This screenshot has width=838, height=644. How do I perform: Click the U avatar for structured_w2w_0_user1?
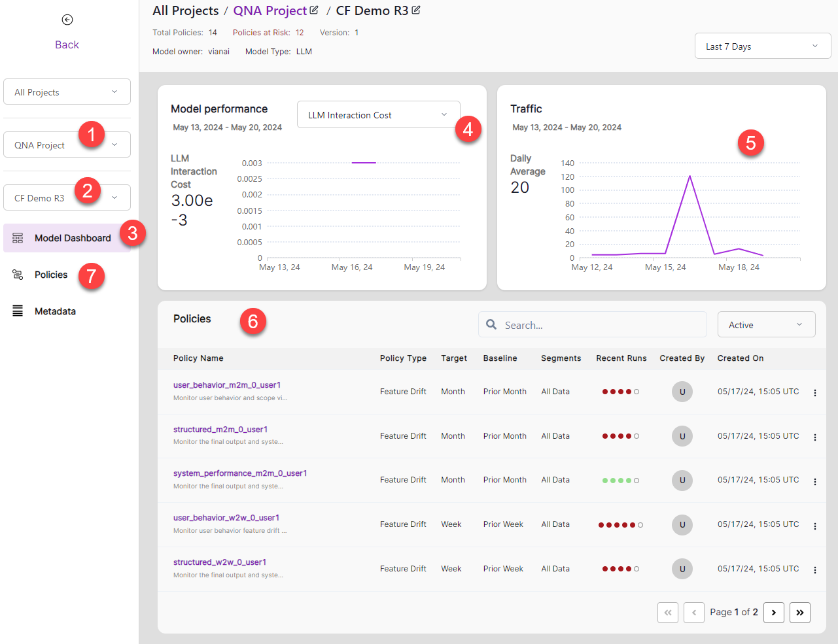pos(682,569)
